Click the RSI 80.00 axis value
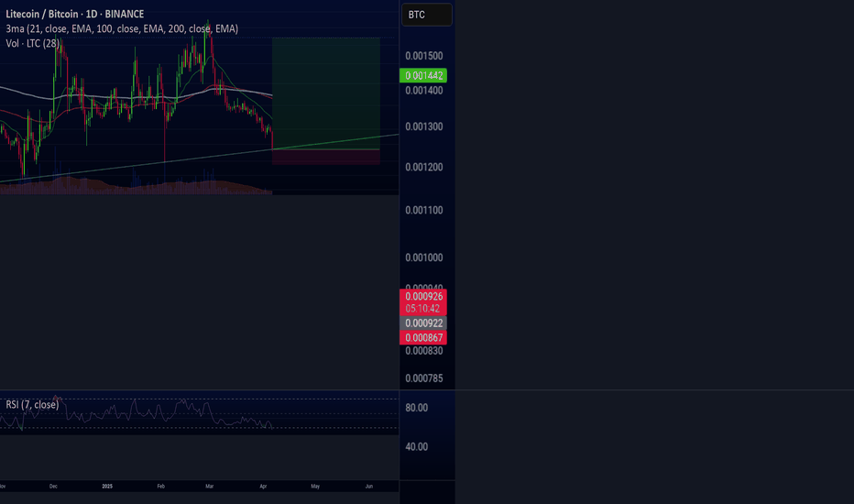854x504 pixels. click(x=416, y=408)
